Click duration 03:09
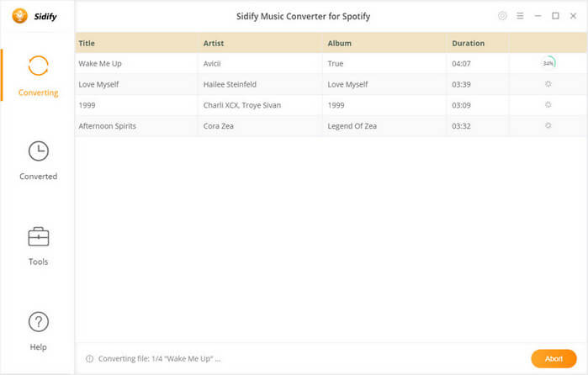This screenshot has height=375, width=588. click(x=461, y=105)
